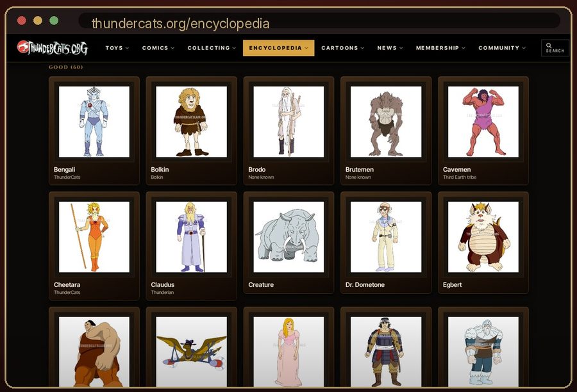This screenshot has width=577, height=392.
Task: Open the Claudus character image
Action: 191,237
